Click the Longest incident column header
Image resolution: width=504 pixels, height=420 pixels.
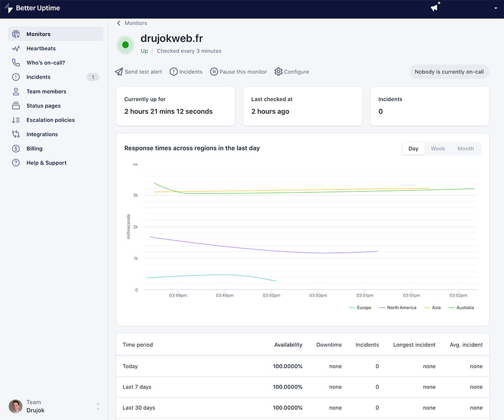click(414, 345)
